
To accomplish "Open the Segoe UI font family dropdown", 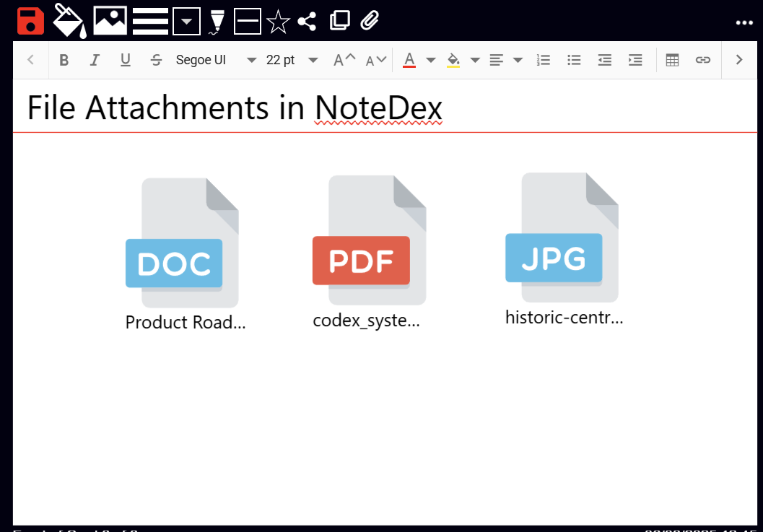I will (x=216, y=60).
